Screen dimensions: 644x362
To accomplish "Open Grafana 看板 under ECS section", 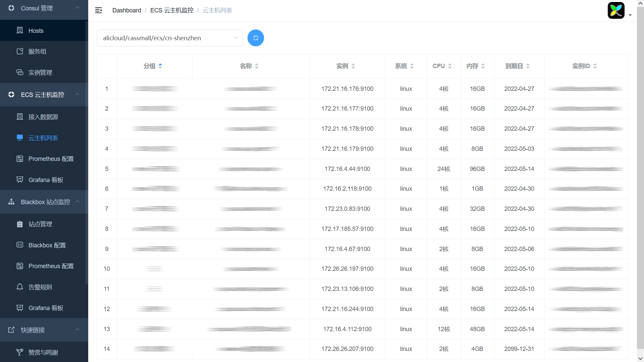I will (46, 180).
